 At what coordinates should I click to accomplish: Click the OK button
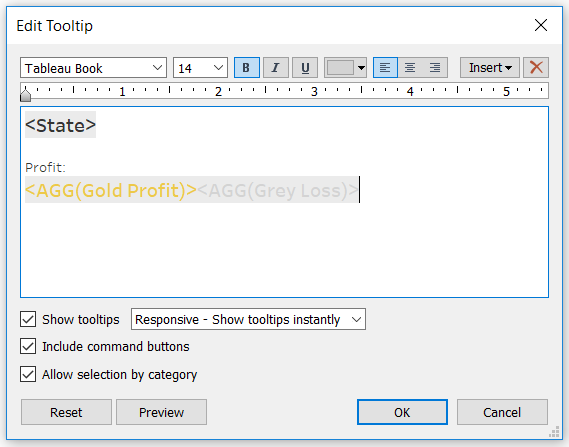tap(402, 412)
